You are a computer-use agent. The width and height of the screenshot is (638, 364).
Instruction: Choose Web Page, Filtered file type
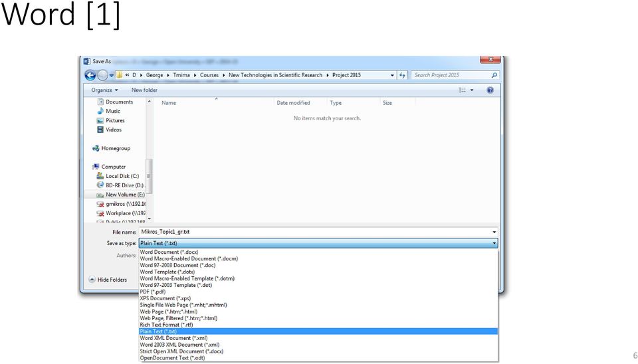pos(318,318)
